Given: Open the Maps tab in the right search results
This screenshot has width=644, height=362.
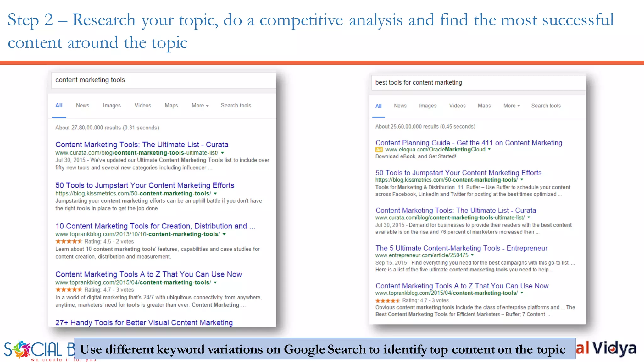Looking at the screenshot, I should coord(484,106).
